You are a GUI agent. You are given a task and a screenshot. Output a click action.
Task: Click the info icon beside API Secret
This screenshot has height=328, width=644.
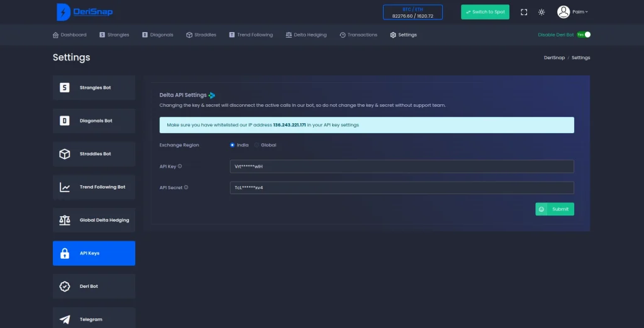click(186, 187)
